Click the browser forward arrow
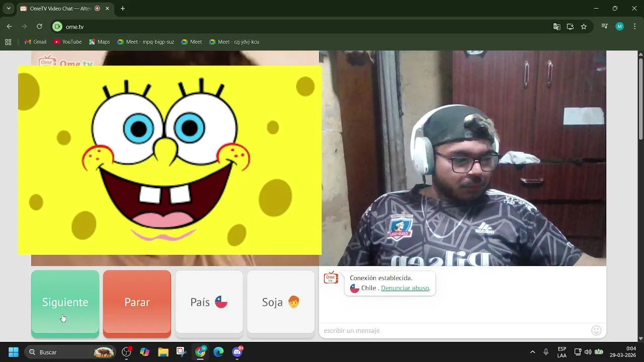The height and width of the screenshot is (362, 644). (24, 27)
